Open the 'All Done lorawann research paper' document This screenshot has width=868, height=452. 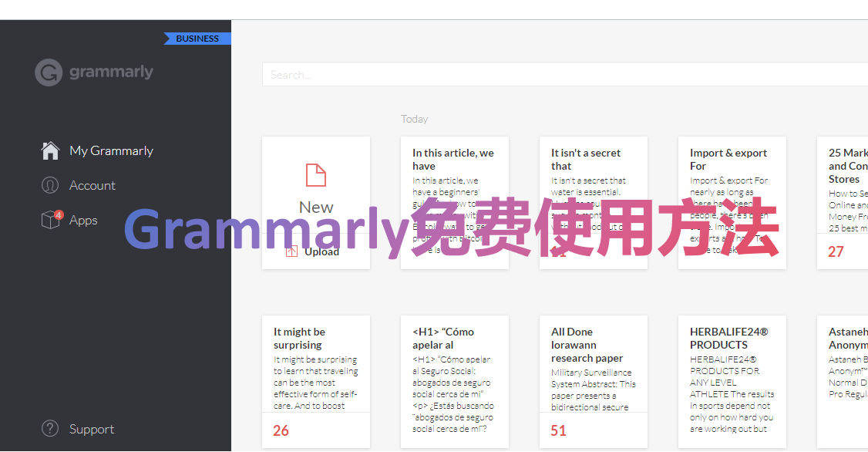594,382
